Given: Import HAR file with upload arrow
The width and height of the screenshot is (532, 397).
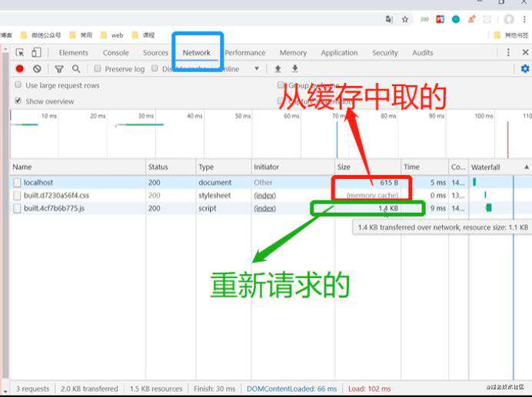Looking at the screenshot, I should tap(278, 69).
